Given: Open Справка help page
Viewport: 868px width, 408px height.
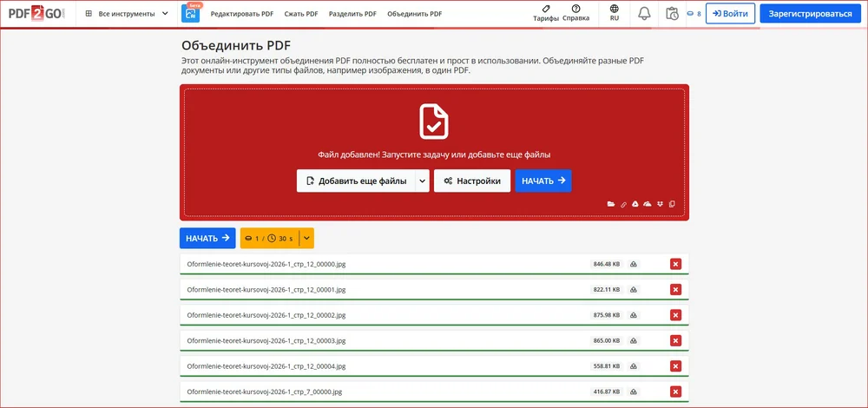Looking at the screenshot, I should pos(575,13).
